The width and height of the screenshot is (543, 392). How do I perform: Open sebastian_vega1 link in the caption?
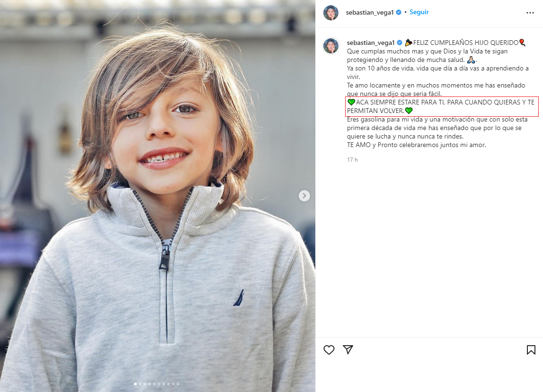pos(370,43)
